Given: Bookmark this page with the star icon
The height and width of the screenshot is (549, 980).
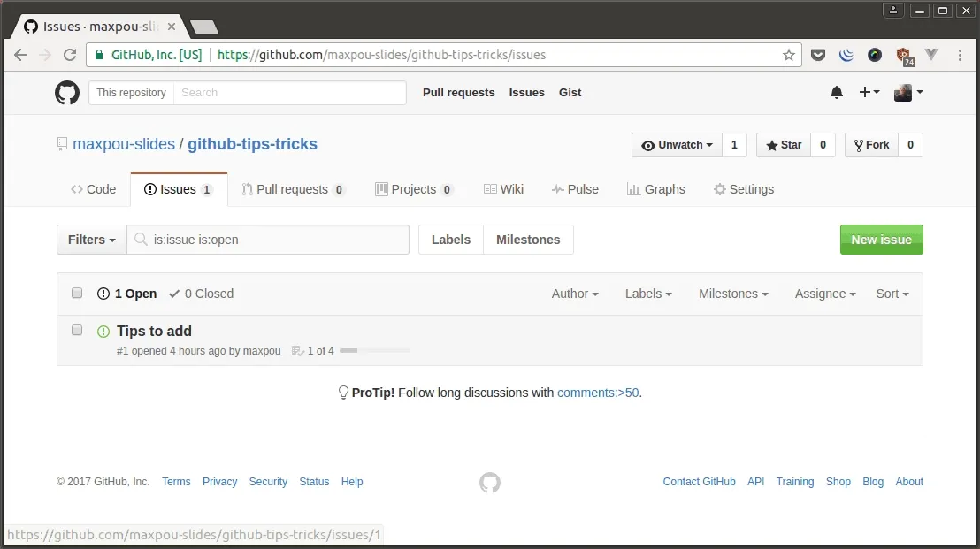Looking at the screenshot, I should point(789,55).
